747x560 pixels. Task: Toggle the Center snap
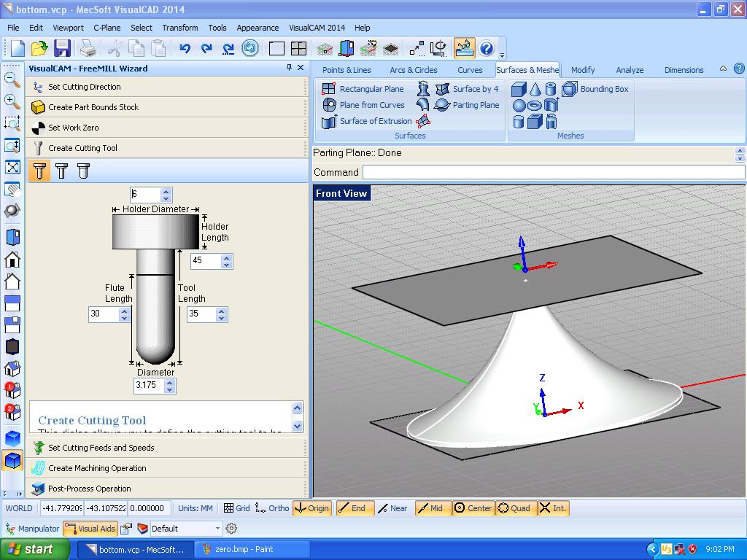point(473,508)
